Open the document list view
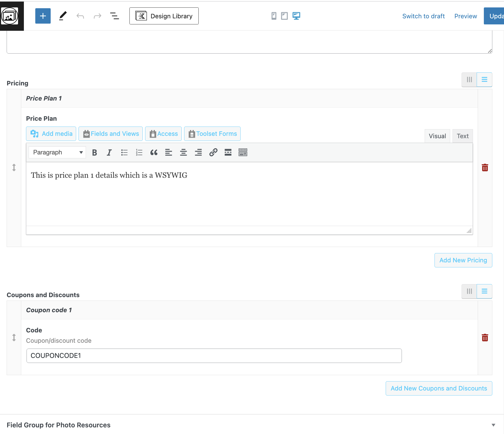 click(x=114, y=16)
